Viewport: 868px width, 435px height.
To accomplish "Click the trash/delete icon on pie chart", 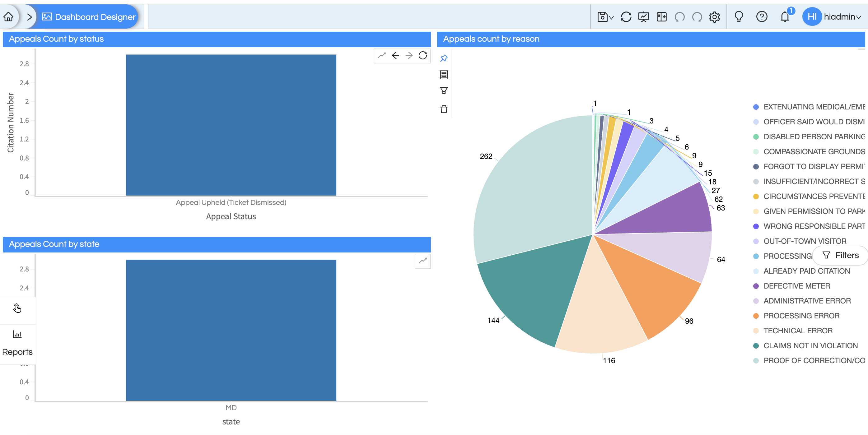I will coord(444,109).
